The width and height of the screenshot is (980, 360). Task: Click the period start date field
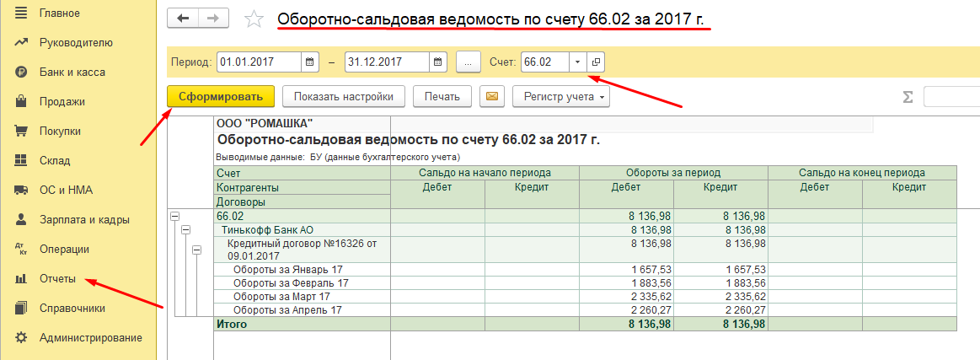(x=260, y=62)
